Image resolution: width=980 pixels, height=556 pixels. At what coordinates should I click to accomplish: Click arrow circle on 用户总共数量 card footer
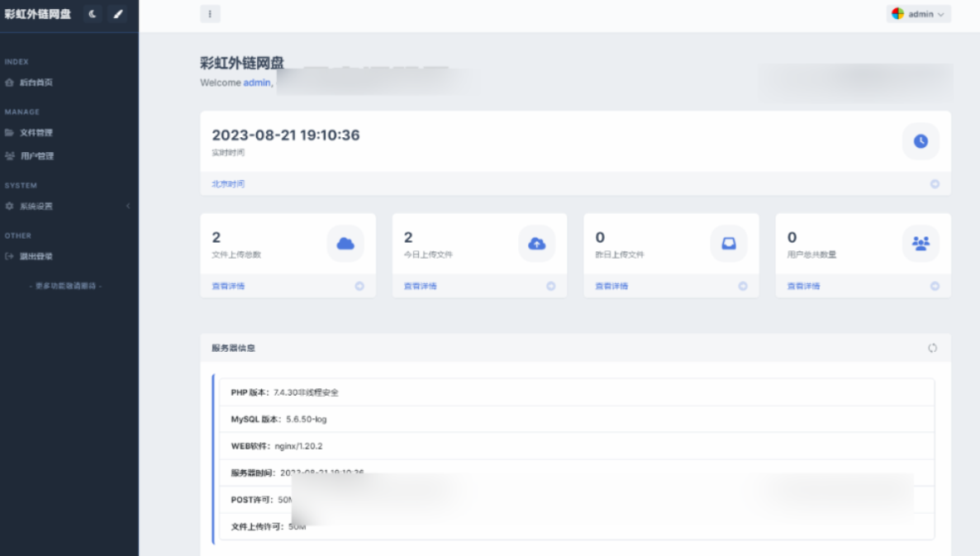pyautogui.click(x=935, y=286)
